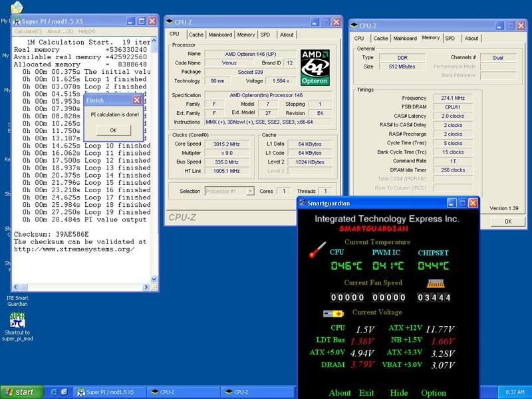532x399 pixels.
Task: Click Checksum: 39AE586E line
Action: 51,235
